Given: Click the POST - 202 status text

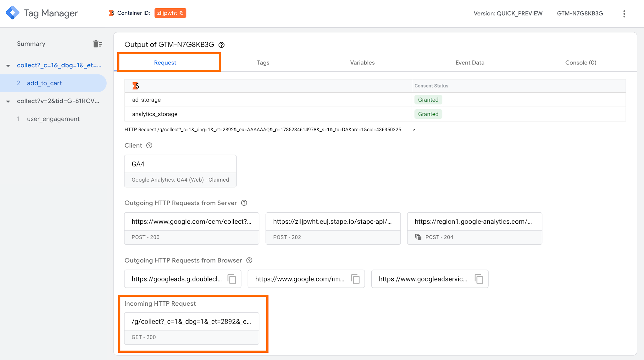Looking at the screenshot, I should pos(287,237).
